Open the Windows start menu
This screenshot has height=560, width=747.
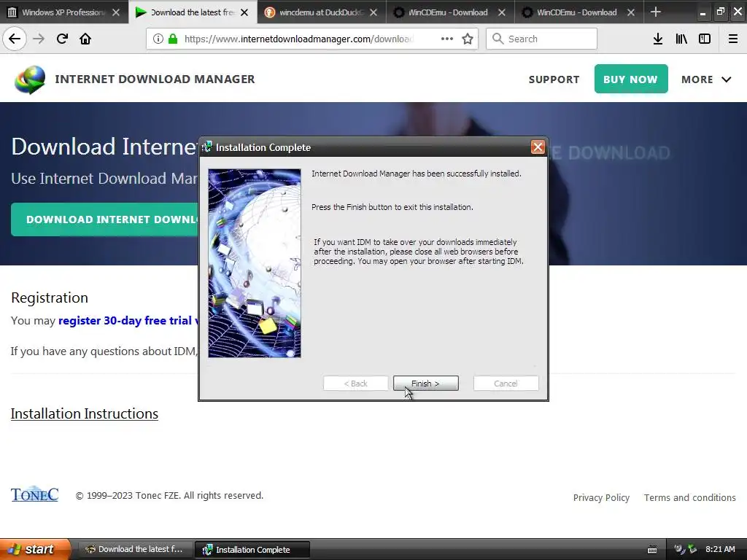point(34,549)
